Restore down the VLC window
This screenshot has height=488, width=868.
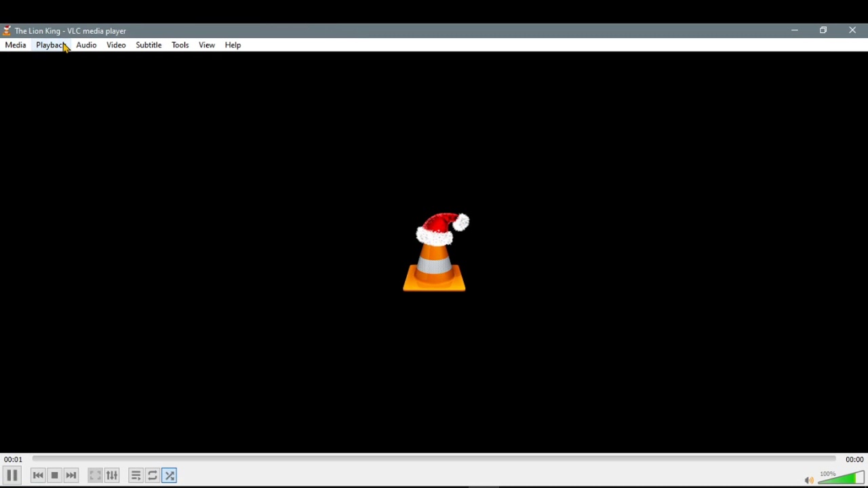824,30
